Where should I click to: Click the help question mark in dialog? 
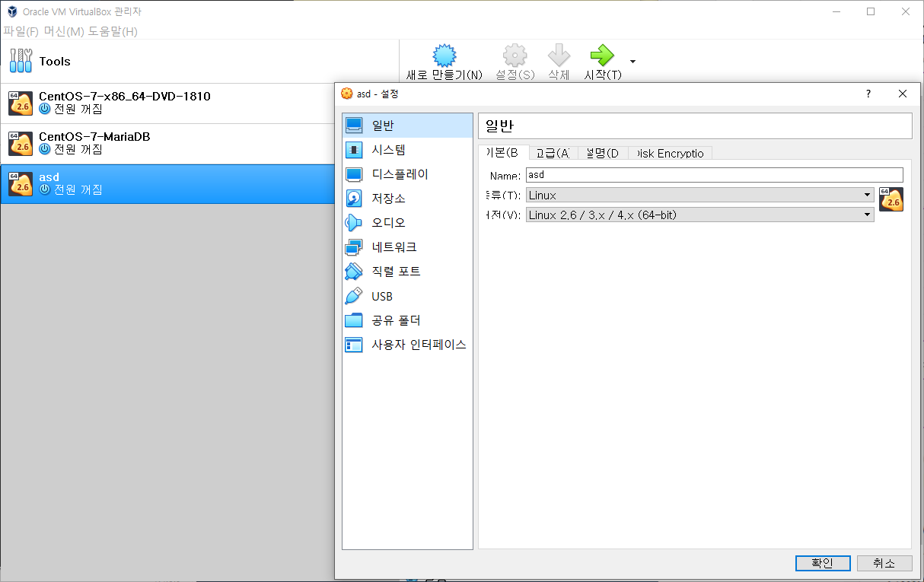click(x=868, y=94)
